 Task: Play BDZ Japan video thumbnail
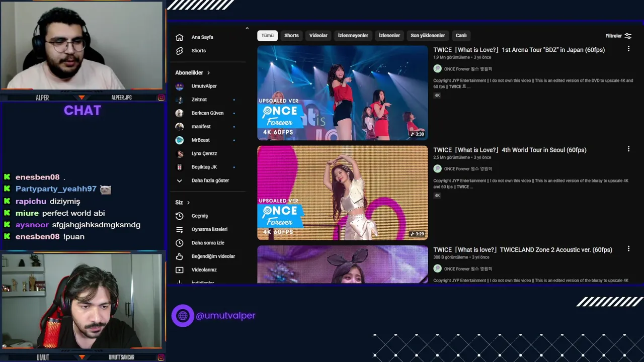coord(343,93)
